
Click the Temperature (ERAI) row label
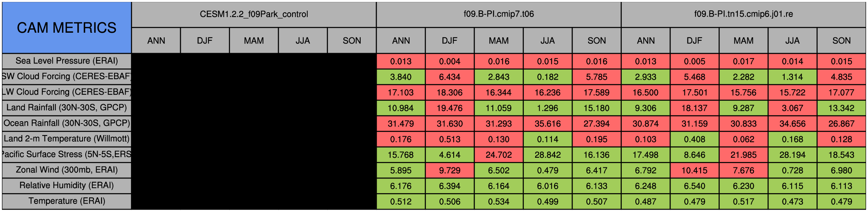point(67,201)
